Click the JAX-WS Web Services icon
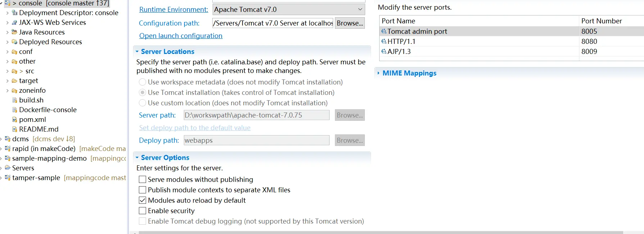 click(15, 22)
